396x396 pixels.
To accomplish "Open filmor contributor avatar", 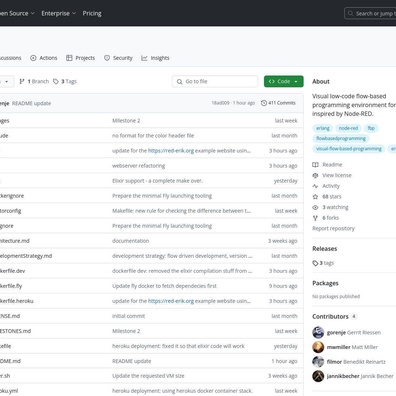I will click(318, 362).
